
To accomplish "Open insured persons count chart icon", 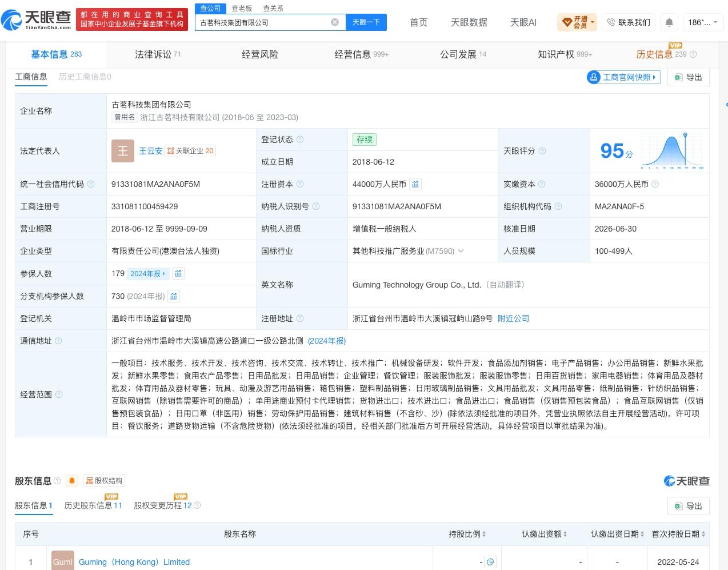I will pyautogui.click(x=178, y=273).
